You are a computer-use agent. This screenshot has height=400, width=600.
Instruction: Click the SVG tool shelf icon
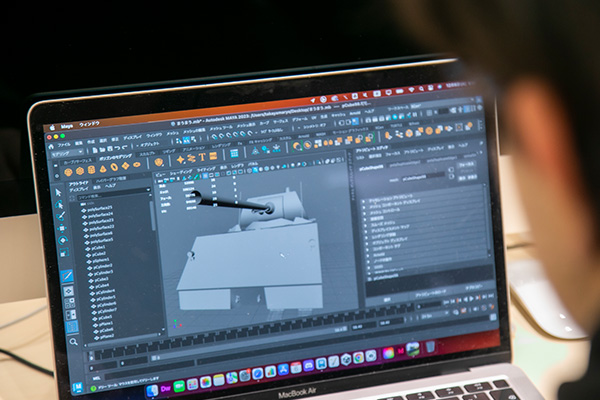click(x=213, y=155)
